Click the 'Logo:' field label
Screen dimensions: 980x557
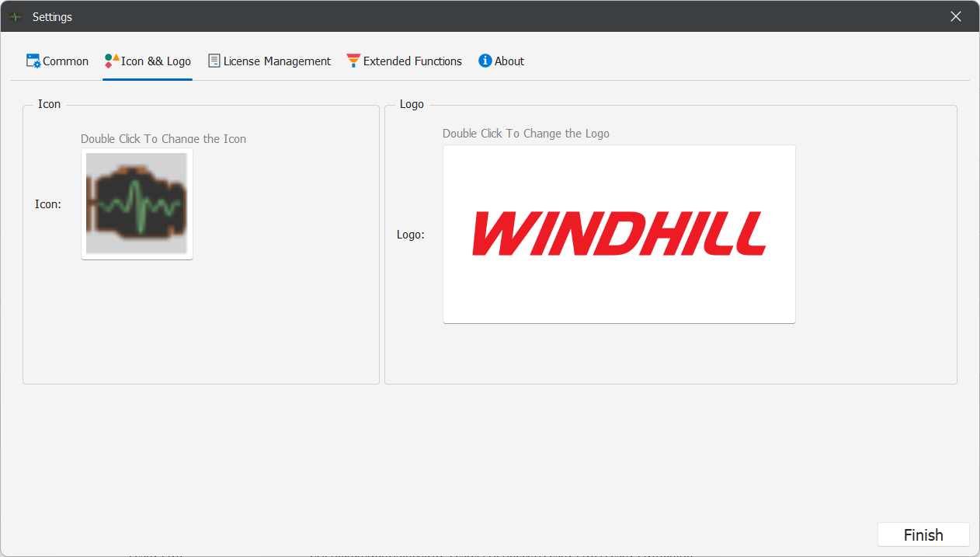tap(411, 235)
